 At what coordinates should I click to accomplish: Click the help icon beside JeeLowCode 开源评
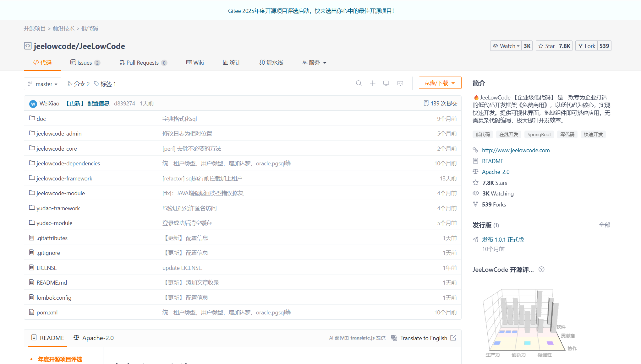click(541, 270)
